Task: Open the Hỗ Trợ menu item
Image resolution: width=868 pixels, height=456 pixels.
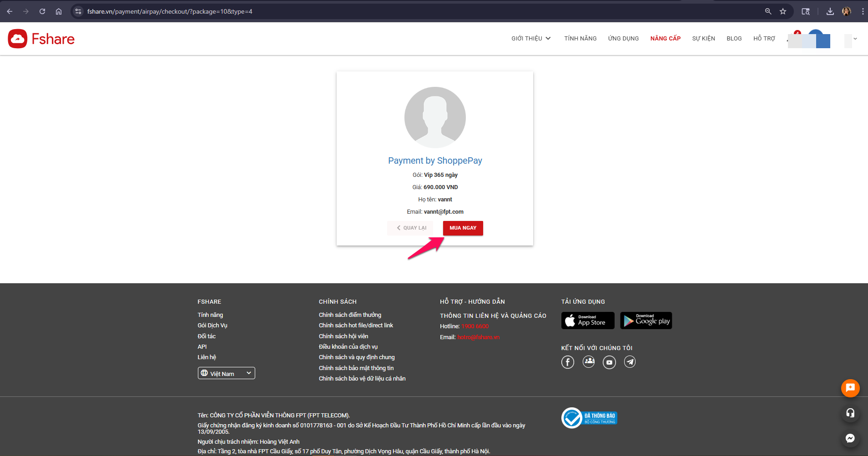Action: pos(764,39)
